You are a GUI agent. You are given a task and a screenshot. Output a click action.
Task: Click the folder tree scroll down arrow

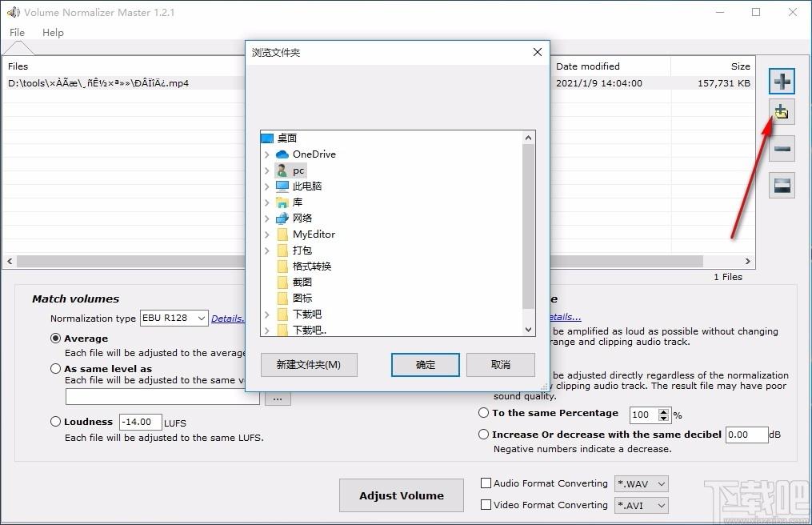(528, 330)
